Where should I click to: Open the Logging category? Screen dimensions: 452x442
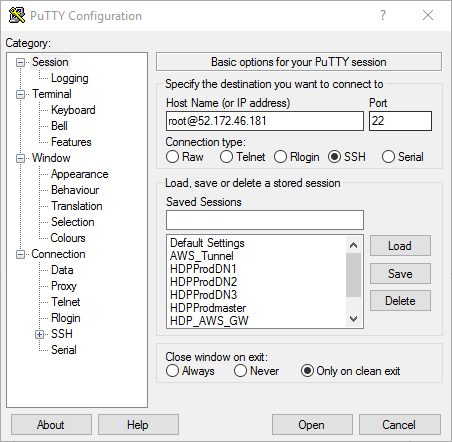(x=70, y=78)
